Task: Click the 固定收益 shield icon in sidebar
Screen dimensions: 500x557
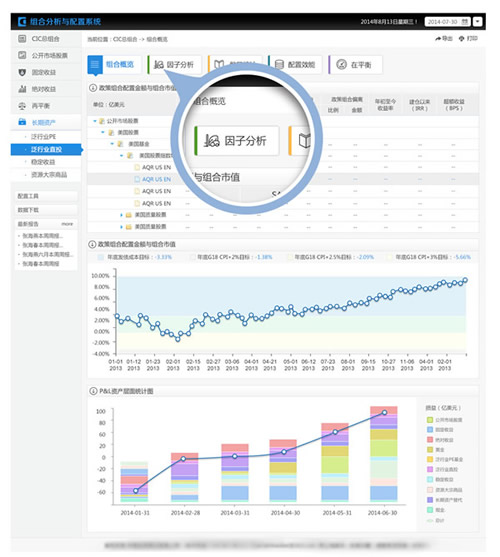Action: [x=22, y=72]
